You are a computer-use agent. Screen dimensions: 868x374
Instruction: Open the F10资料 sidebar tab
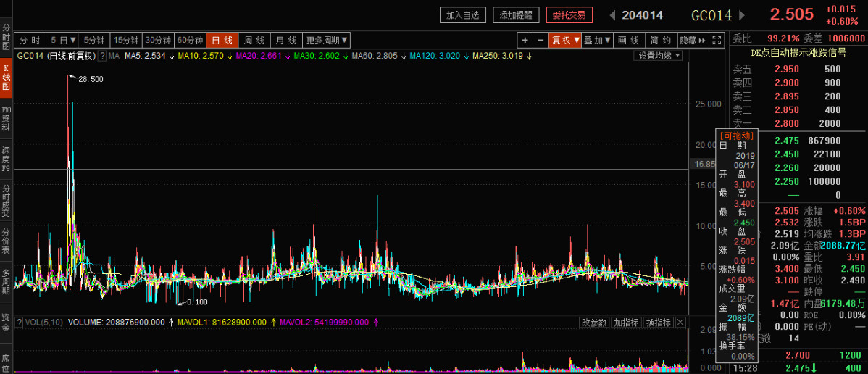coord(6,119)
